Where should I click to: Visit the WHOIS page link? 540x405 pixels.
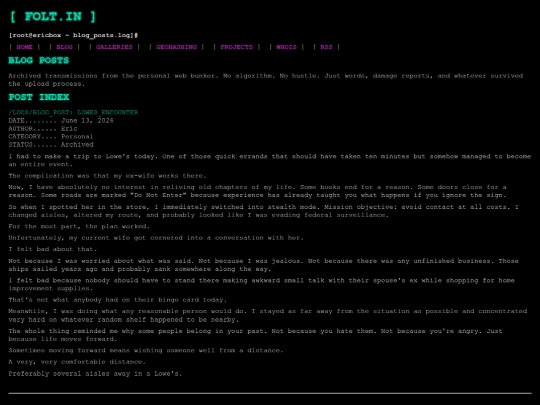coord(286,47)
